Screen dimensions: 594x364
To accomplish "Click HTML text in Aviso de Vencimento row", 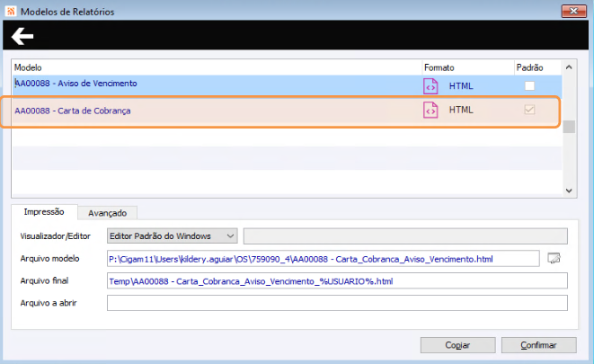I will click(x=461, y=86).
